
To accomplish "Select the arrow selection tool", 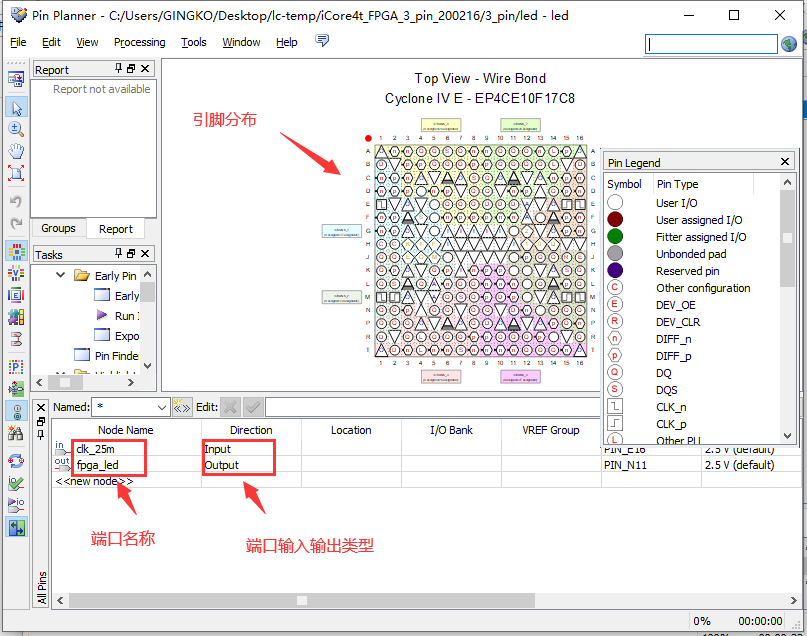I will [x=16, y=107].
